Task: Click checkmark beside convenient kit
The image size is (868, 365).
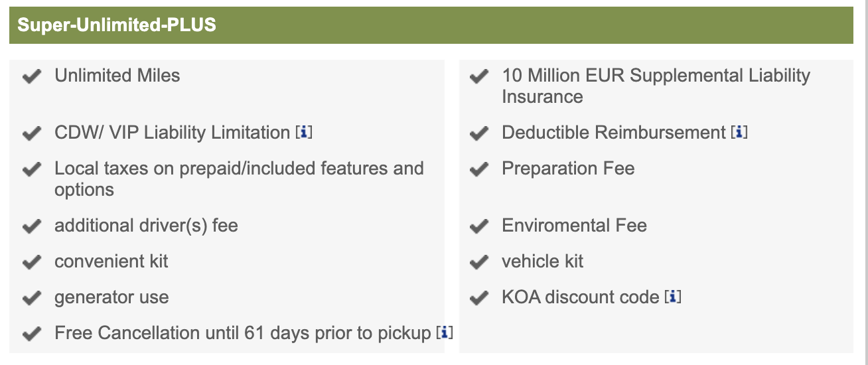Action: [x=31, y=263]
